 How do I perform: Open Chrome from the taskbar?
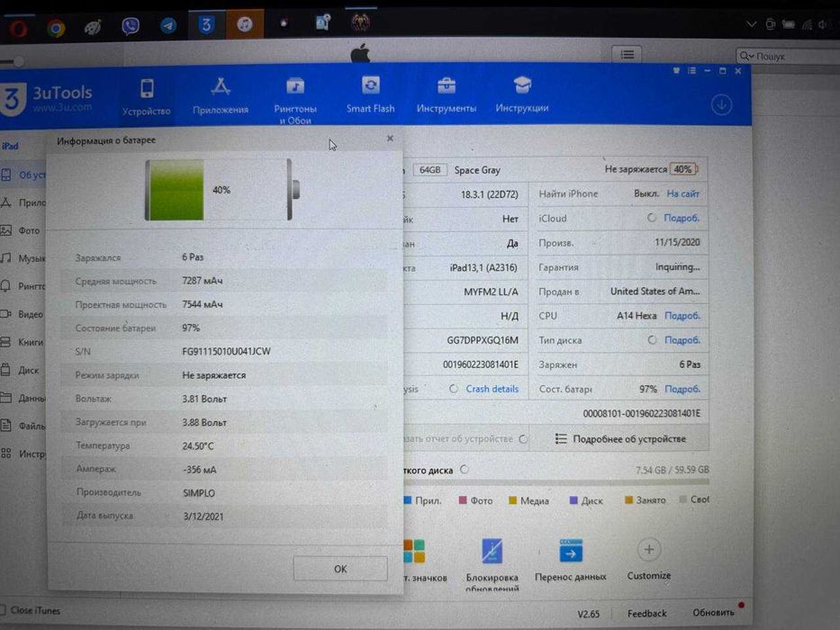click(x=56, y=27)
